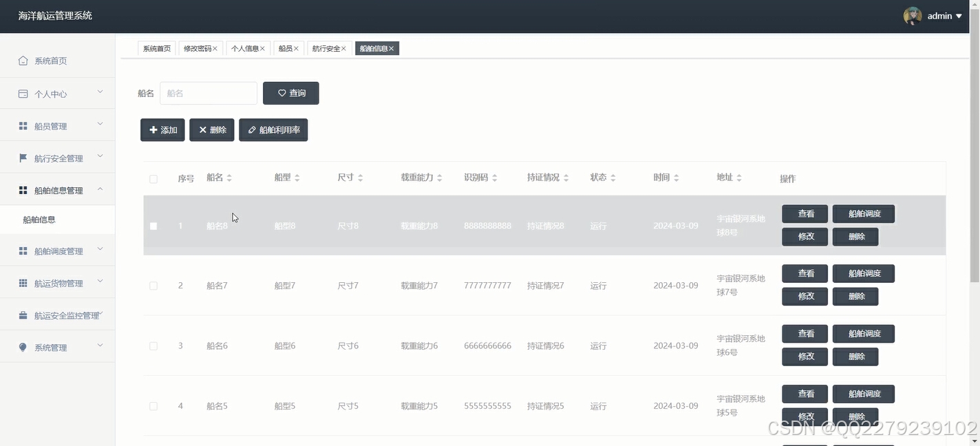Click the plus icon on 添加 button
The image size is (980, 446).
point(153,129)
